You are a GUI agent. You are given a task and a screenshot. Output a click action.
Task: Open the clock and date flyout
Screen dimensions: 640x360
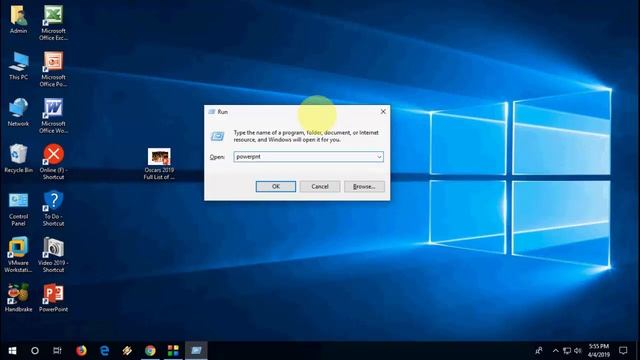tap(599, 351)
